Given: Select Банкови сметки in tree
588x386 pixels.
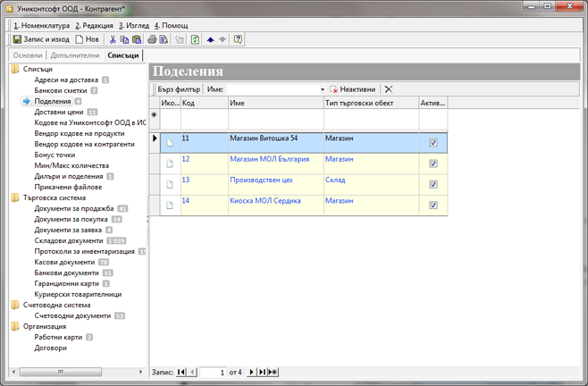Looking at the screenshot, I should [x=61, y=90].
